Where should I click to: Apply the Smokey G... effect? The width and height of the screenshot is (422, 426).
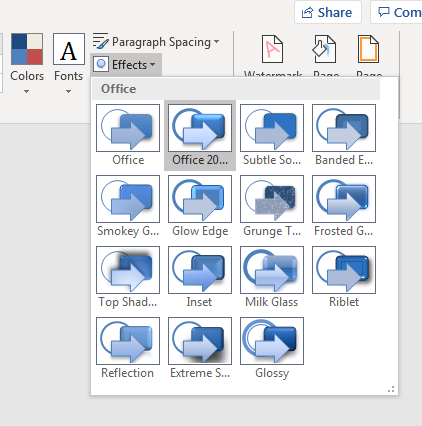(x=128, y=206)
